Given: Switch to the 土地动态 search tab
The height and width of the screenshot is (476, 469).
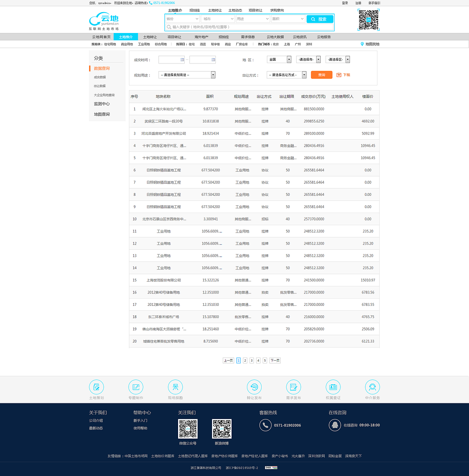Looking at the screenshot, I should [x=235, y=10].
